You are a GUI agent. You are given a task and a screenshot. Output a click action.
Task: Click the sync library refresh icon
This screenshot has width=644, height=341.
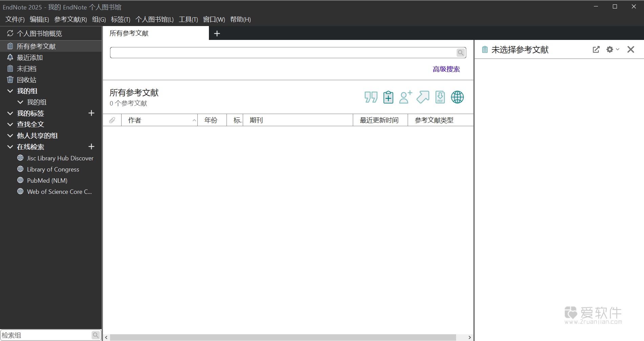click(10, 33)
